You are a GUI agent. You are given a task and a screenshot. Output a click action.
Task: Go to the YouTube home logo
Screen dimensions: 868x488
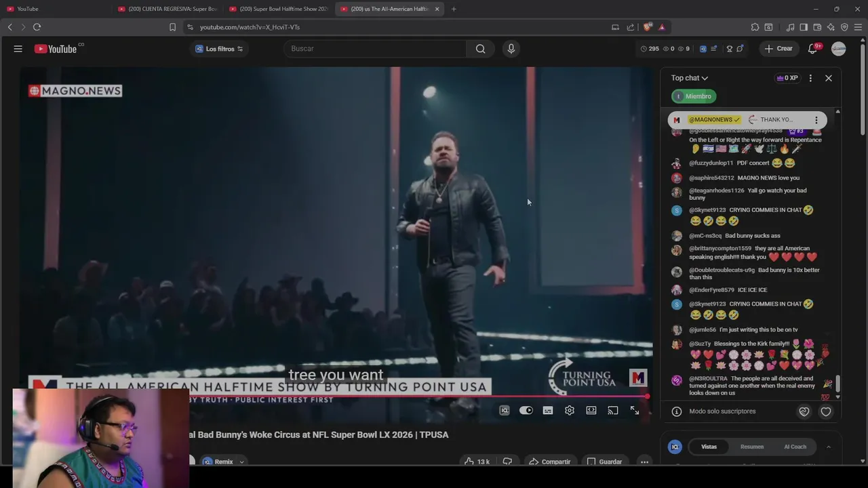56,49
